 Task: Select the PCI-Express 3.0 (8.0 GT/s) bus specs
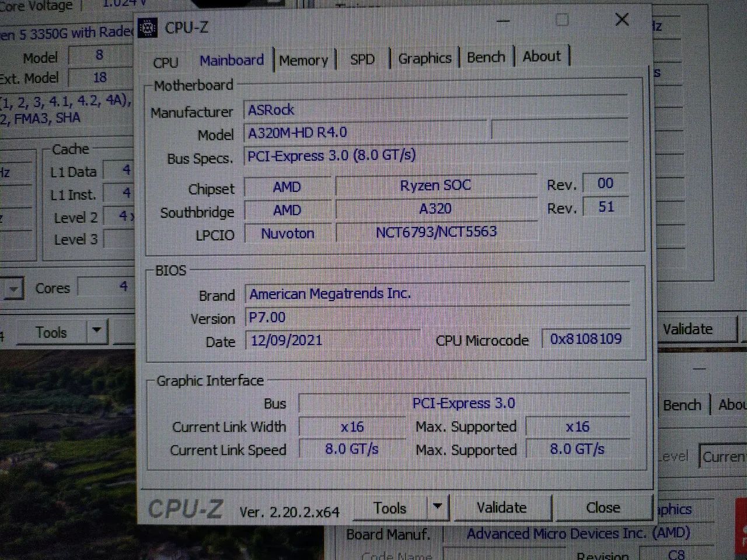pos(435,155)
